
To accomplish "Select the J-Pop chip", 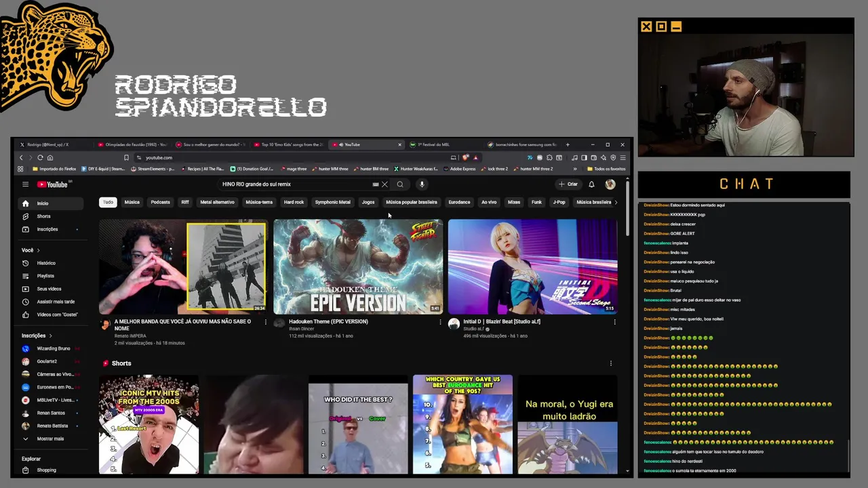I will pos(559,202).
